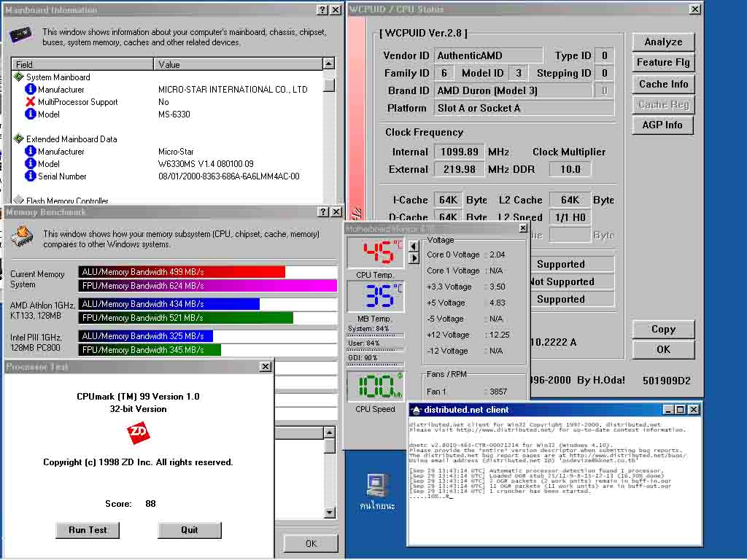
Task: Click the distributed.net client title bar
Action: pos(555,410)
